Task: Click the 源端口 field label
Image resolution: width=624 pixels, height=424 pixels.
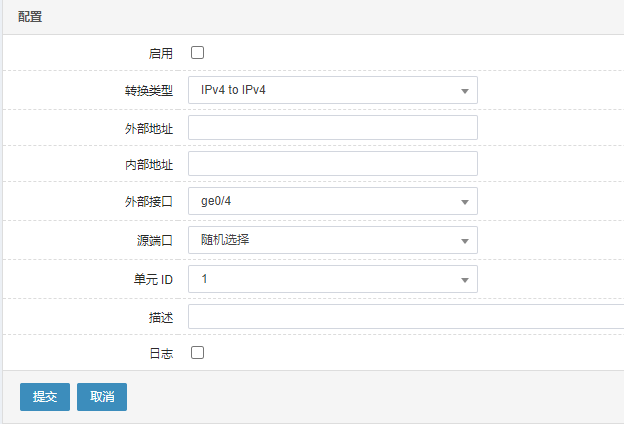Action: pos(155,240)
